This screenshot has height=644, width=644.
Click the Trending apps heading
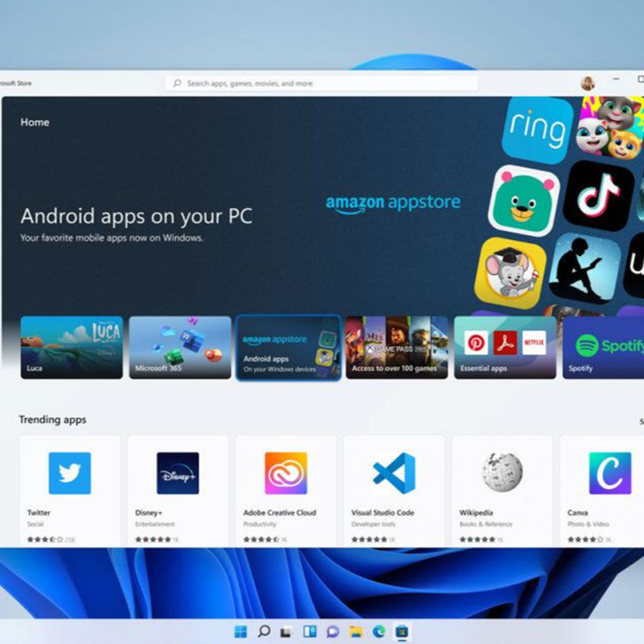click(53, 420)
